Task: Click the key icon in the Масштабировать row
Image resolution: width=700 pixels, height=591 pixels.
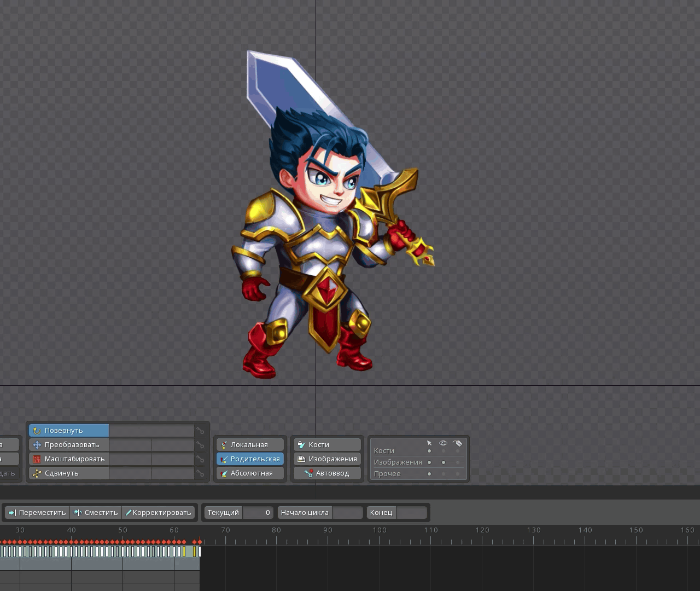Action: pos(200,459)
